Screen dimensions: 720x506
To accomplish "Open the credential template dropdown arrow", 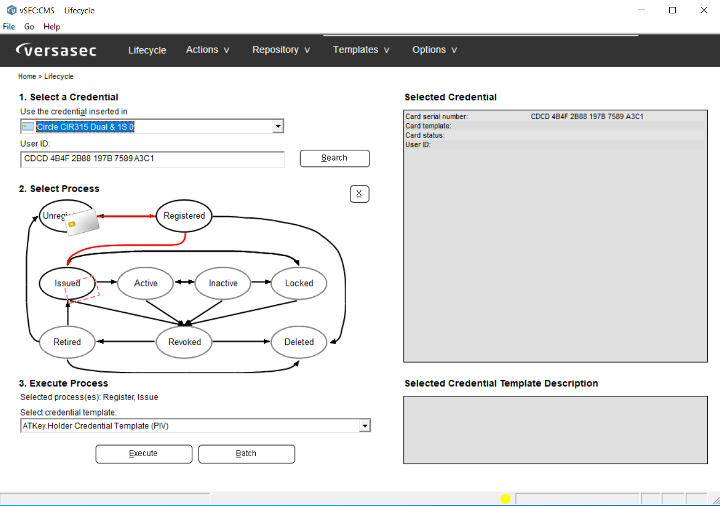I will 365,426.
